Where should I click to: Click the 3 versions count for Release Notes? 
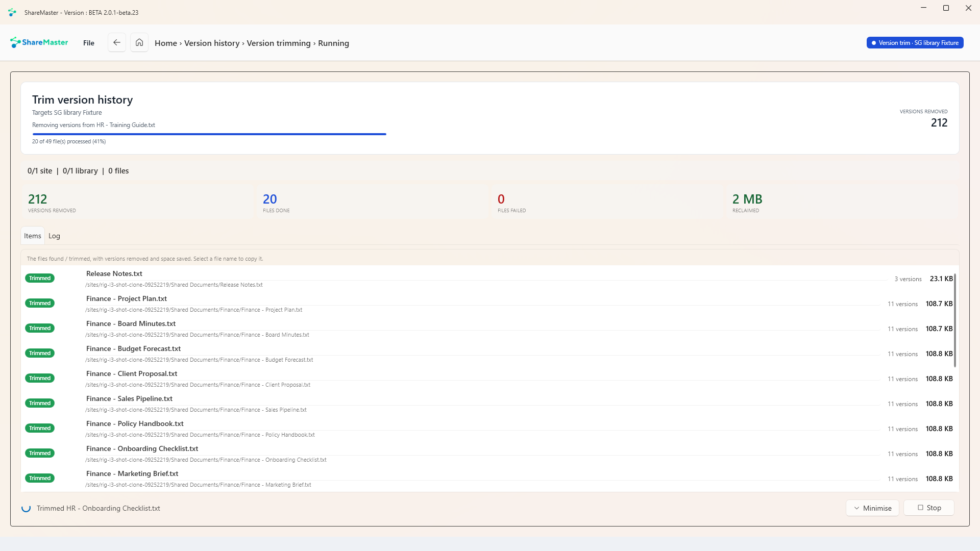[x=908, y=279]
